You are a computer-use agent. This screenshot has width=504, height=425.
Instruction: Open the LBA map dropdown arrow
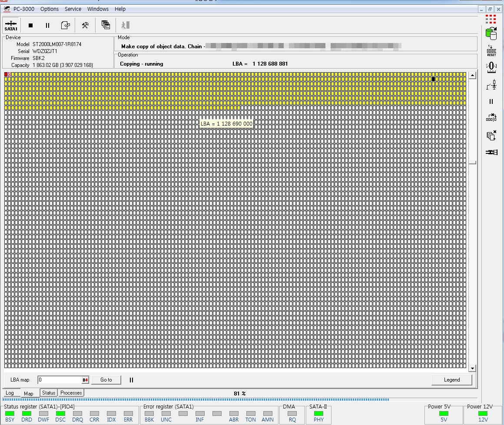(86, 380)
